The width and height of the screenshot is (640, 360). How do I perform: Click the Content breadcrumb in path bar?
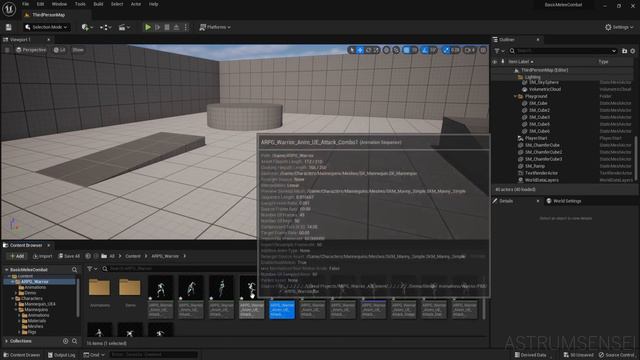point(133,256)
